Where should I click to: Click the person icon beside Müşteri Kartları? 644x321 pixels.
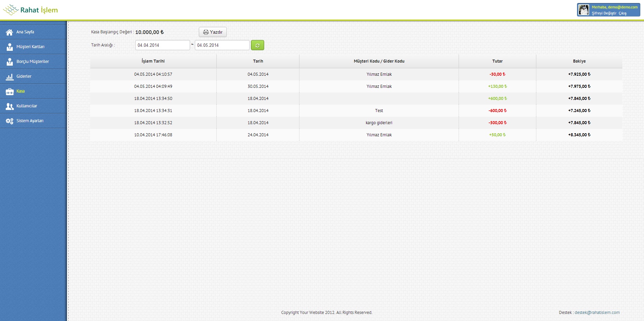(9, 47)
